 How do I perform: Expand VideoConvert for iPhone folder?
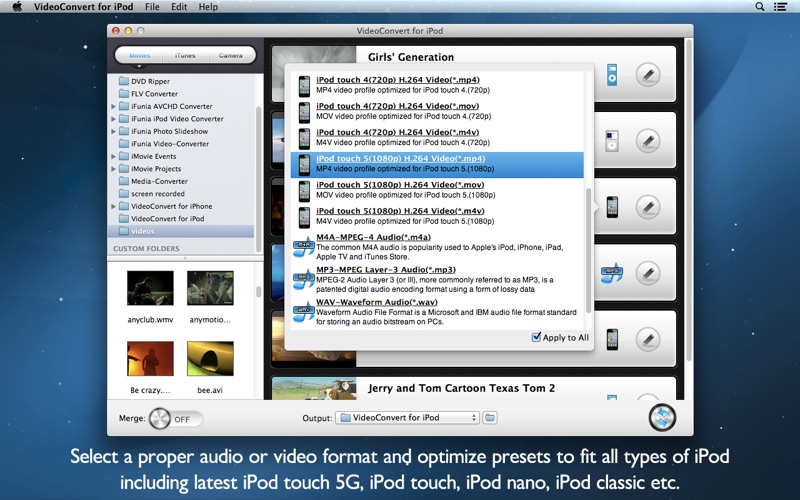113,206
